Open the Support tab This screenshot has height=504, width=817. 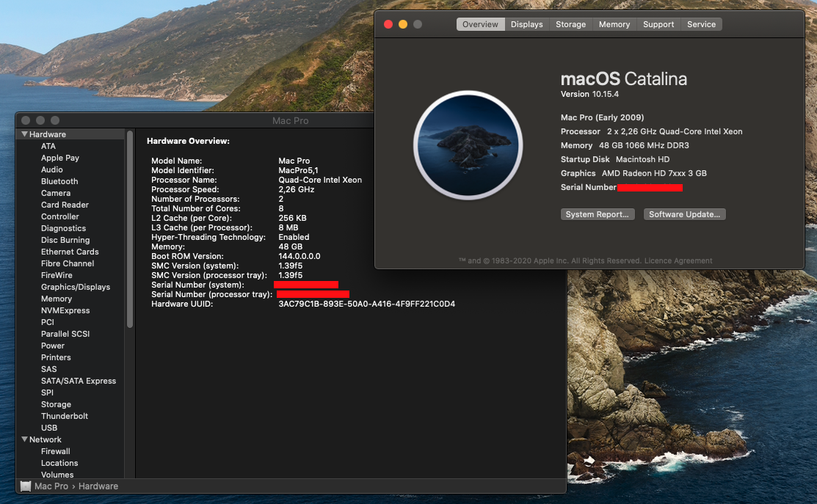pos(658,24)
